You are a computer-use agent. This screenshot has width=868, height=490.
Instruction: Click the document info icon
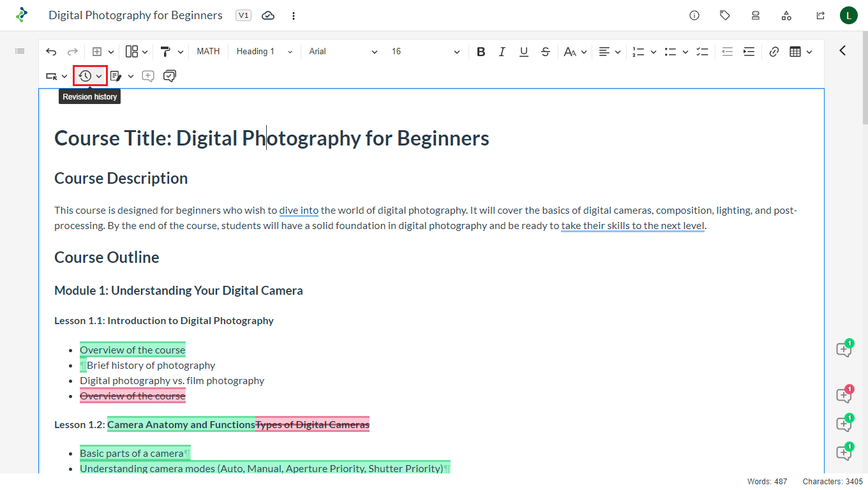tap(694, 15)
